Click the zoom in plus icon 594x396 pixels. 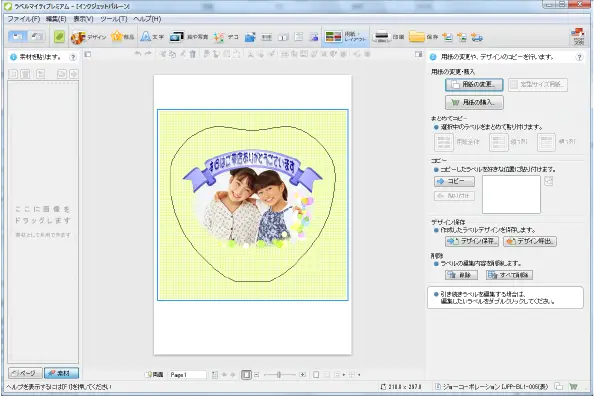coord(302,375)
